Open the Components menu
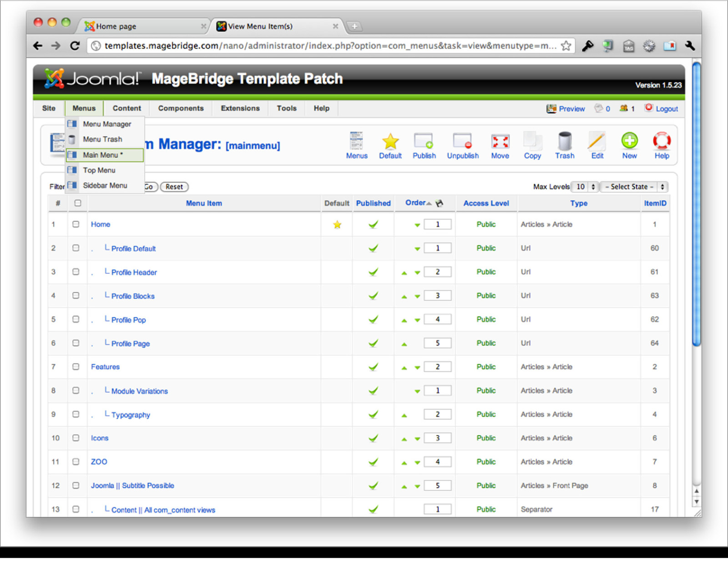728x561 pixels. pyautogui.click(x=181, y=108)
